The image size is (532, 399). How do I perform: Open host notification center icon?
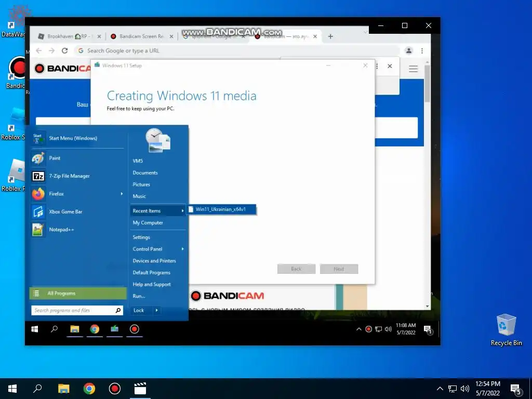[516, 389]
